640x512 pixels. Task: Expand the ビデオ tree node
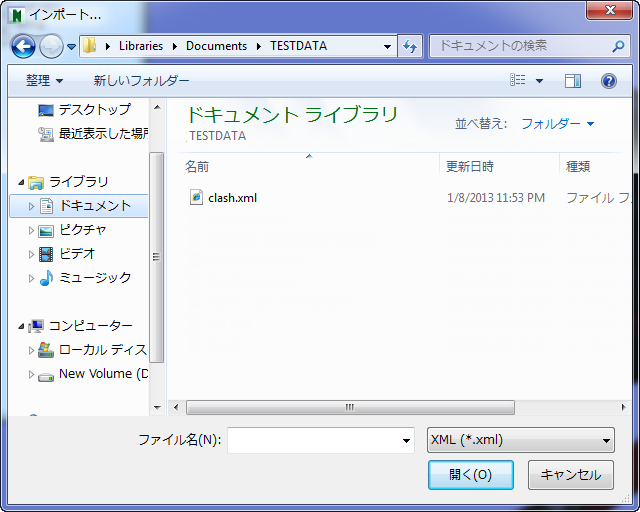point(31,255)
